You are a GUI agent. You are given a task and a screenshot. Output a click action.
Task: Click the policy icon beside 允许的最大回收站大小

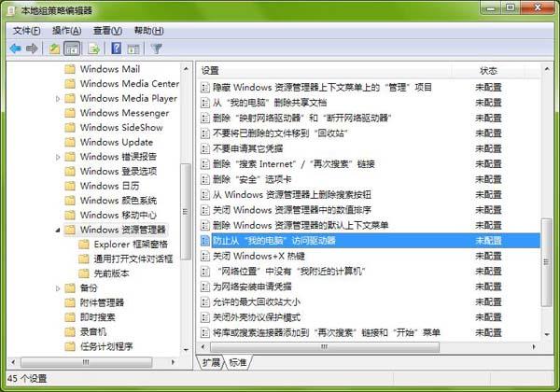tap(205, 302)
